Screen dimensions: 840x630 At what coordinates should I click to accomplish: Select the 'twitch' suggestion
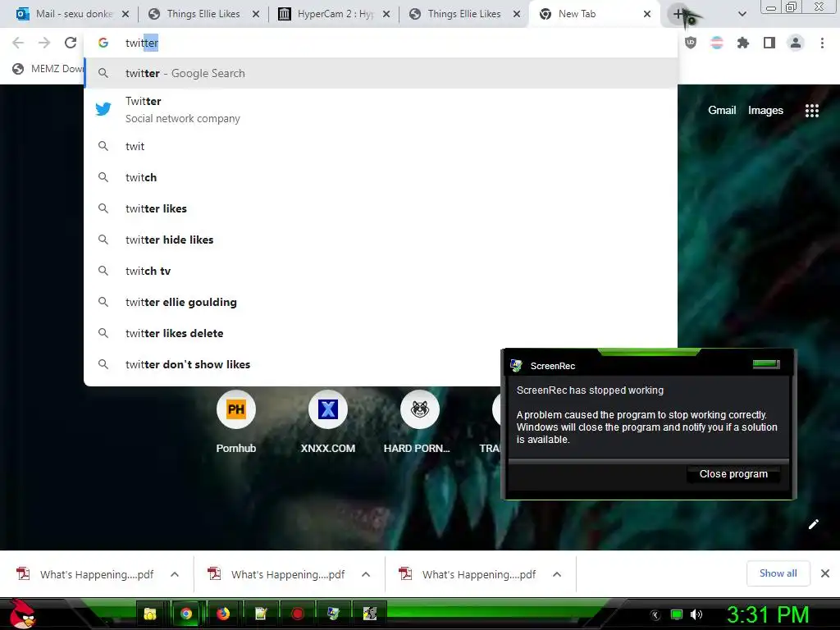pos(381,177)
